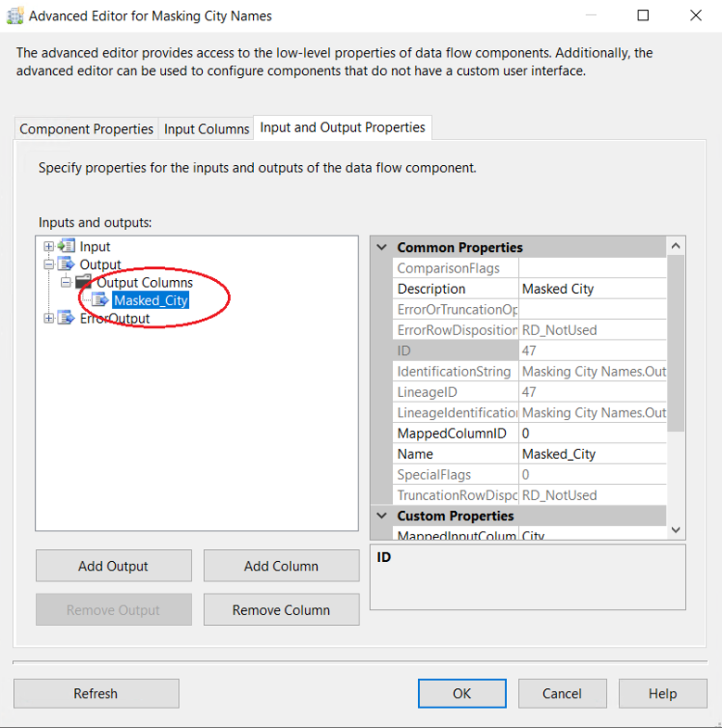Click the Masked_City column icon
722x728 pixels.
(100, 300)
